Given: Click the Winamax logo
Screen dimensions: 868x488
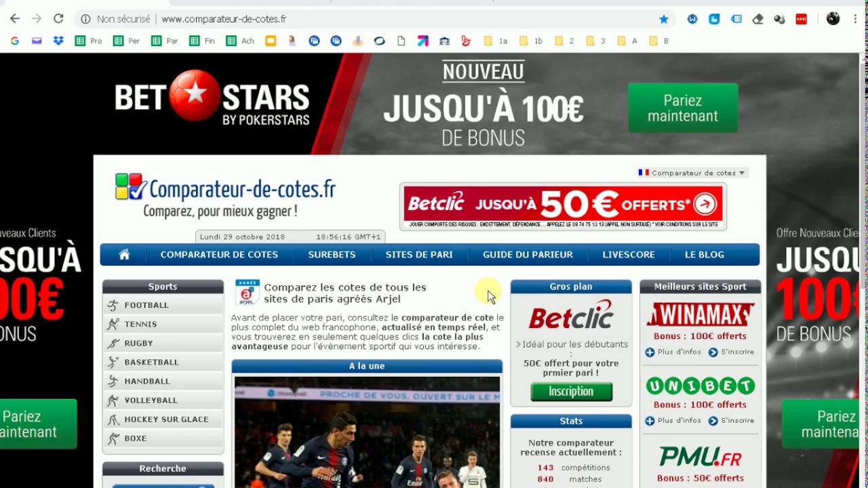Looking at the screenshot, I should 701,314.
